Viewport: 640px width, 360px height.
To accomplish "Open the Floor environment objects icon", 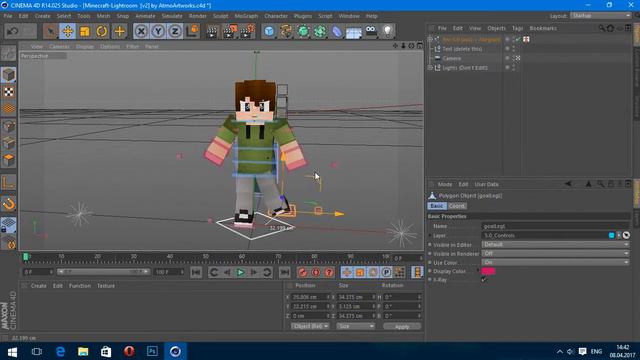I will (x=353, y=32).
